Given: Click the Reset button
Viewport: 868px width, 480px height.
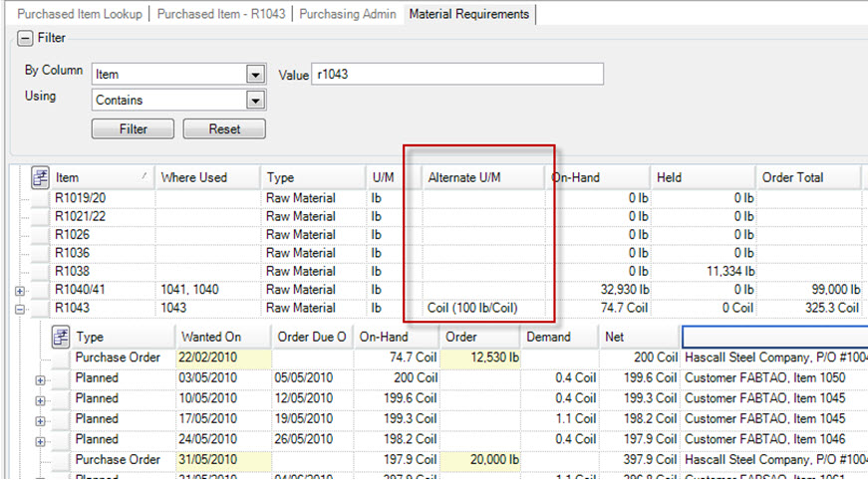Looking at the screenshot, I should point(223,129).
